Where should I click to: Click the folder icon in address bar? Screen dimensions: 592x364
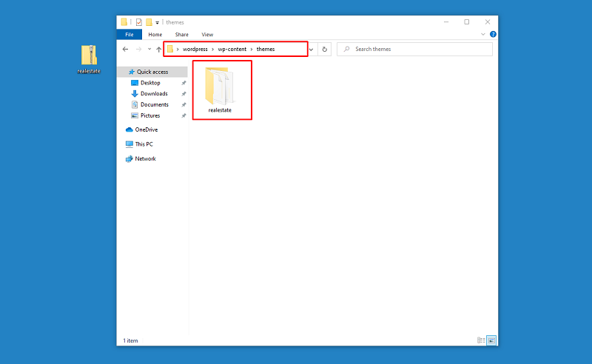click(x=170, y=49)
